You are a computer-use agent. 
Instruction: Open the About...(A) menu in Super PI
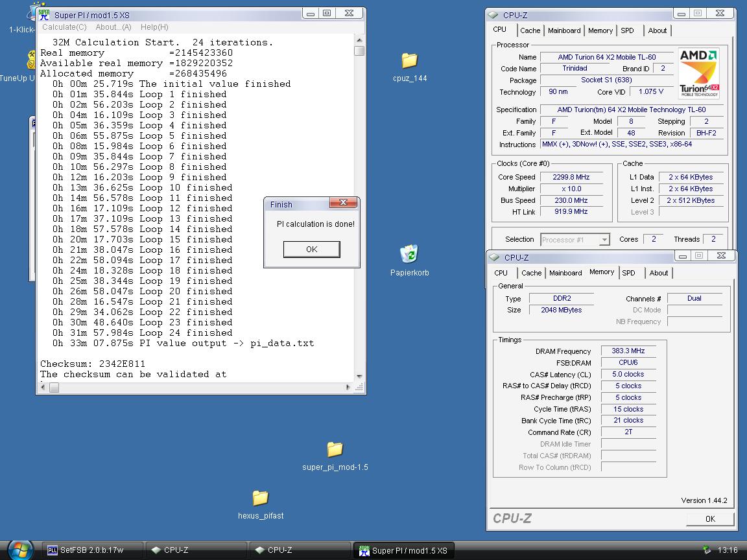tap(113, 27)
